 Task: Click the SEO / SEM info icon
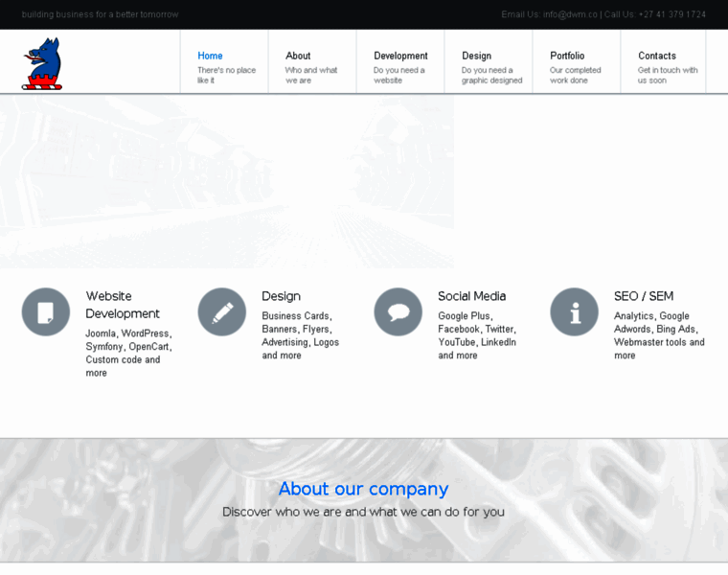574,312
